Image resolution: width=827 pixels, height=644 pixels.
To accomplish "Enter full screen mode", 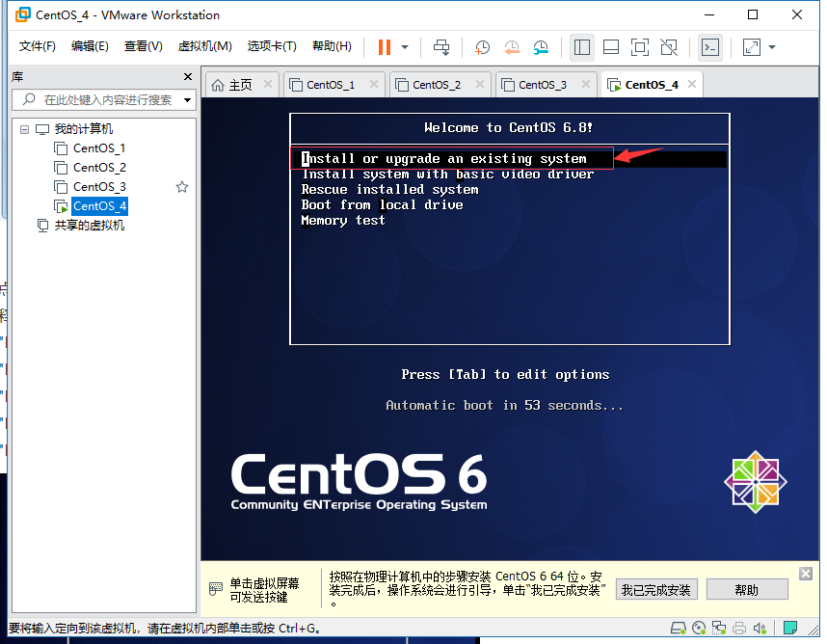I will tap(640, 47).
